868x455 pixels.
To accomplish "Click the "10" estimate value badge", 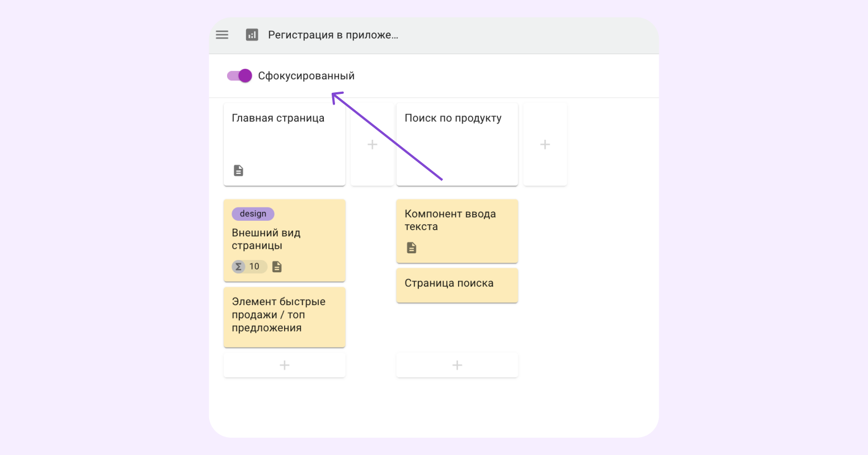I will (x=254, y=266).
